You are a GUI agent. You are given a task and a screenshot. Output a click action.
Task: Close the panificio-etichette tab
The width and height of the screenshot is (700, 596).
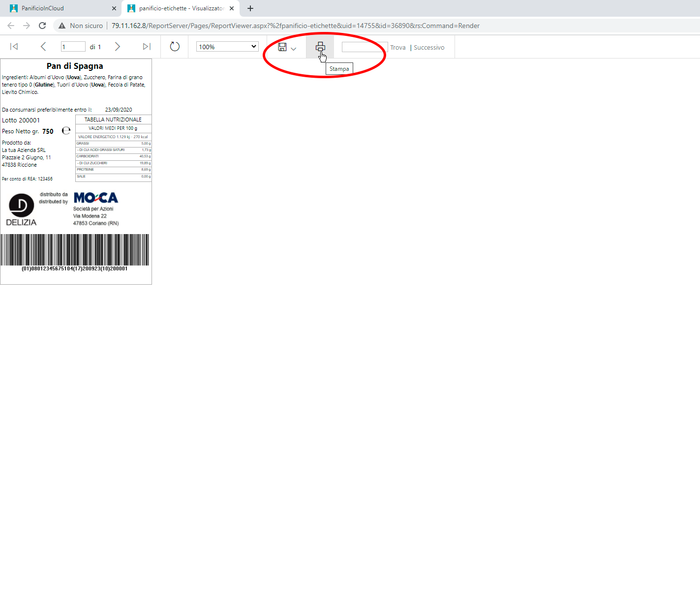point(232,8)
